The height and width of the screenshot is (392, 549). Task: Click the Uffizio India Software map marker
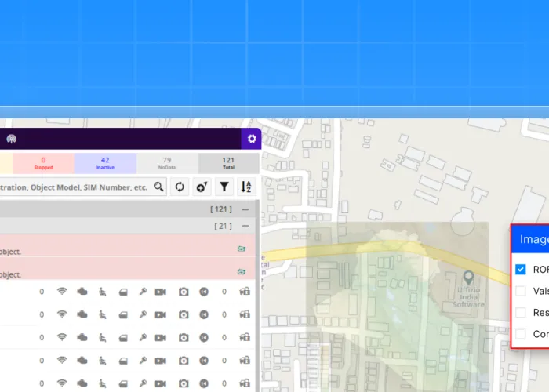coord(469,277)
